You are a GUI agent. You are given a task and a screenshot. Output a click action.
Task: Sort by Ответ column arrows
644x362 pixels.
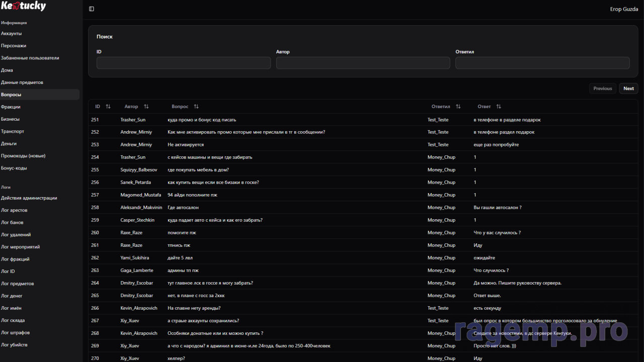click(x=499, y=107)
